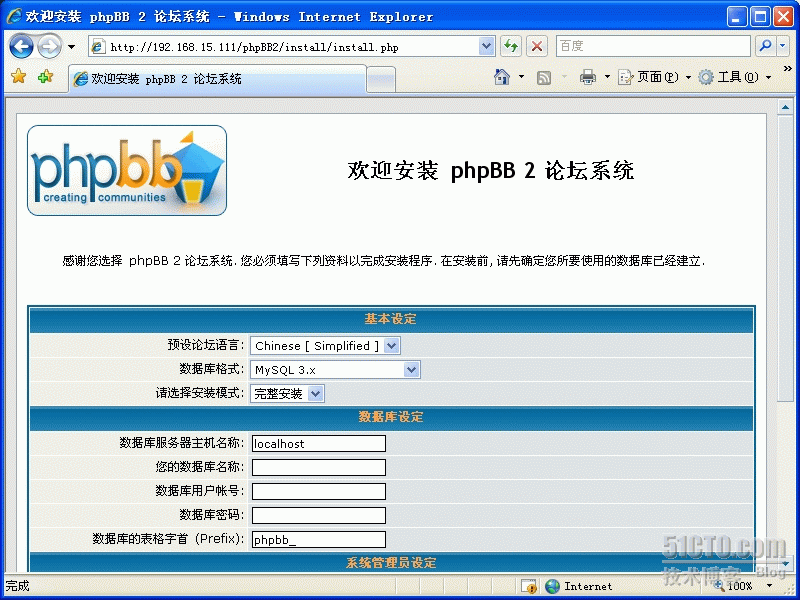Open the 预设论坛语言 language dropdown
This screenshot has height=600, width=800.
[x=326, y=346]
